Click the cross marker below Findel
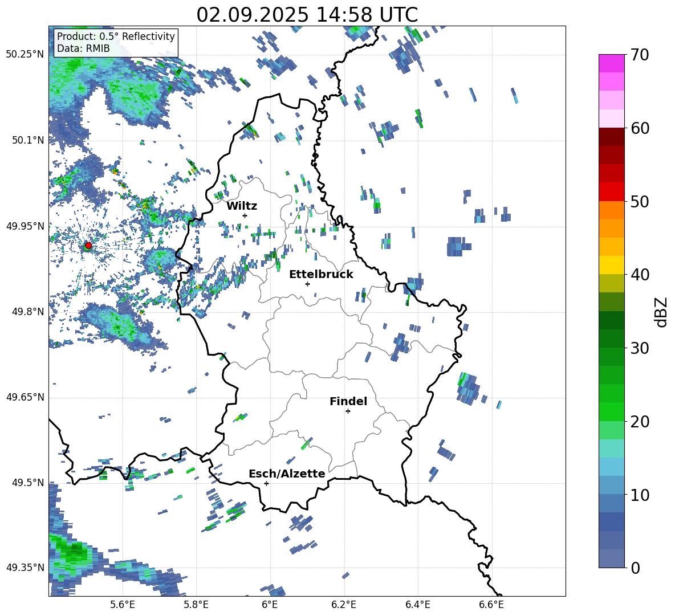675x616 pixels. tap(348, 411)
